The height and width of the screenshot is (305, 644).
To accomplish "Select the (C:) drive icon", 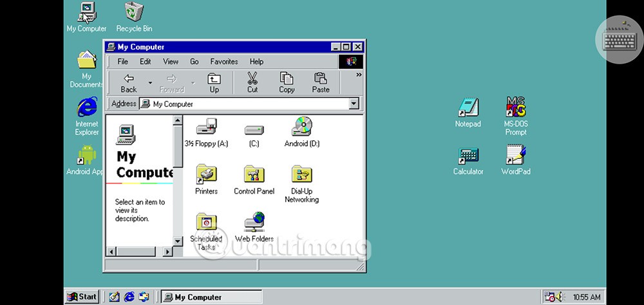I will pyautogui.click(x=254, y=129).
